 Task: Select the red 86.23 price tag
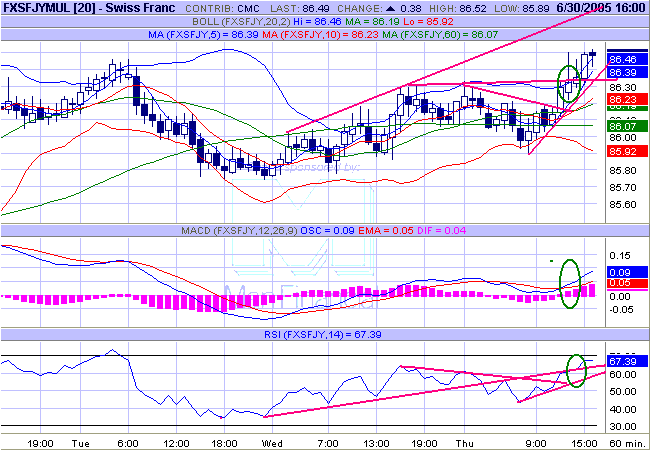622,99
